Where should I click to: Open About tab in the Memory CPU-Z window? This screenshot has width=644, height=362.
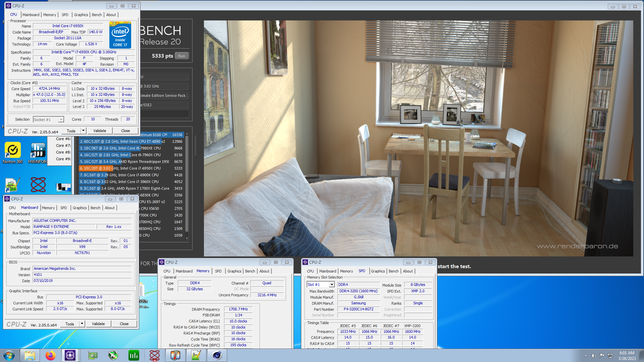pyautogui.click(x=264, y=271)
